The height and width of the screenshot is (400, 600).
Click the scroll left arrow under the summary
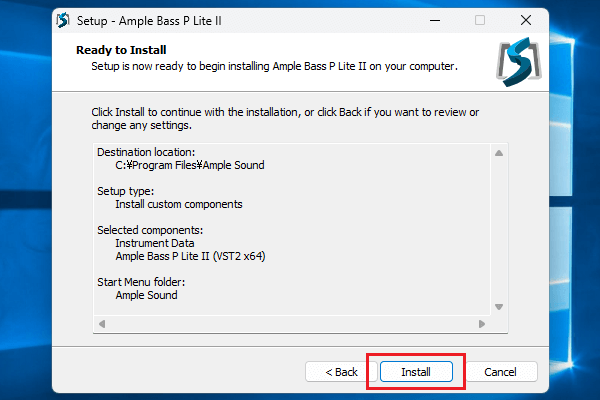[x=101, y=324]
